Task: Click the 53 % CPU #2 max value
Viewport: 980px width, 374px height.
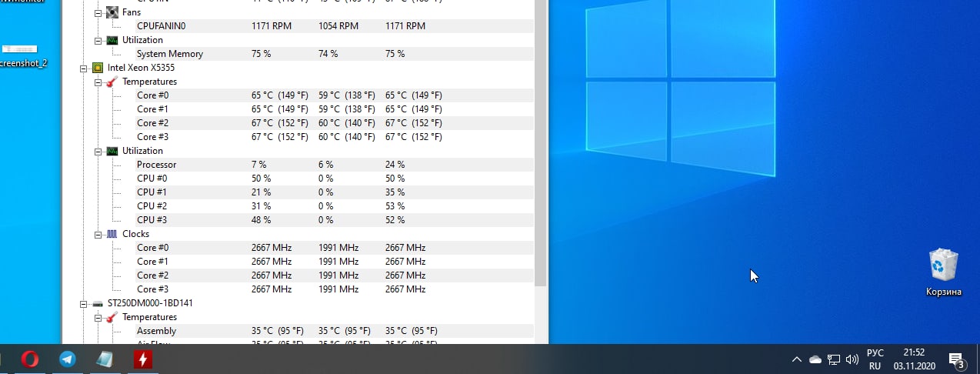Action: click(x=395, y=206)
